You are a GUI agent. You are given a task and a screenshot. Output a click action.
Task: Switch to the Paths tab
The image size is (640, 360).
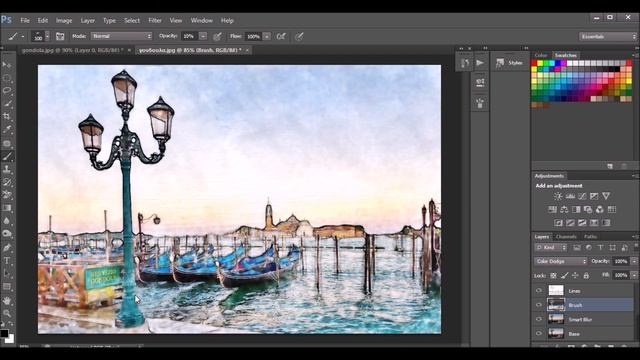tap(590, 237)
